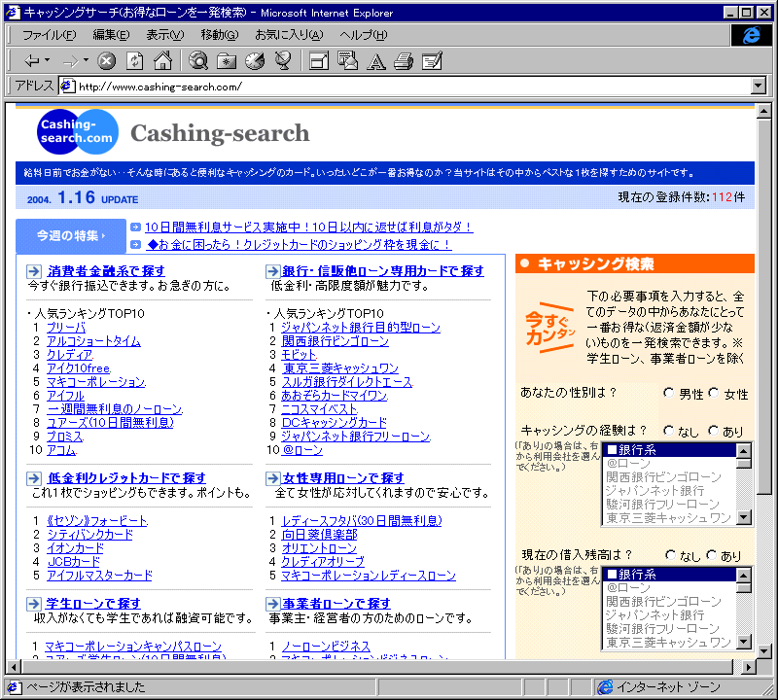This screenshot has height=700, width=778.
Task: Click the 銀行系 header in 借入残高 listbox
Action: point(670,575)
